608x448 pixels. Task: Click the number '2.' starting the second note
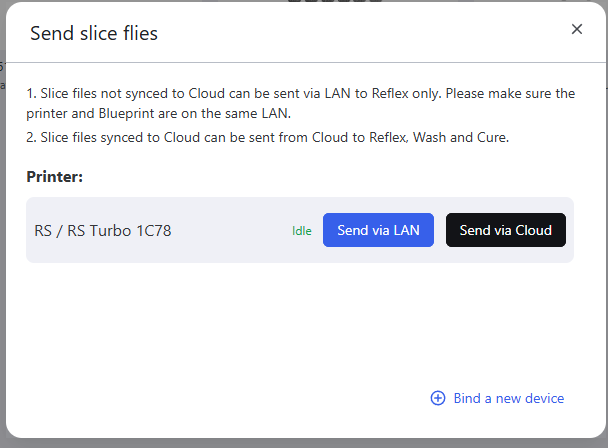pyautogui.click(x=32, y=137)
